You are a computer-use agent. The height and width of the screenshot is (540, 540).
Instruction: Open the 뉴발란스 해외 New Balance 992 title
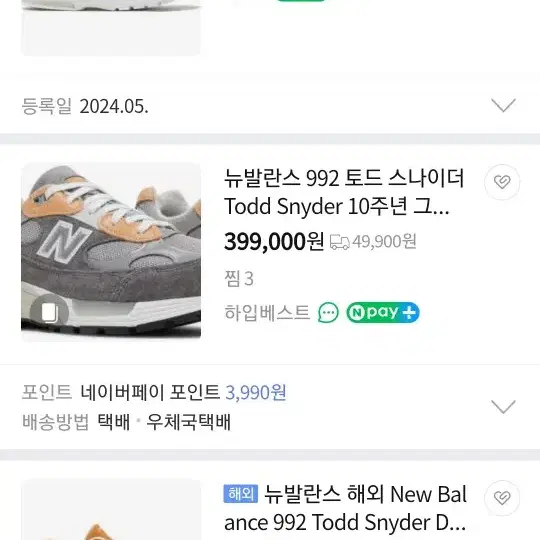(345, 509)
